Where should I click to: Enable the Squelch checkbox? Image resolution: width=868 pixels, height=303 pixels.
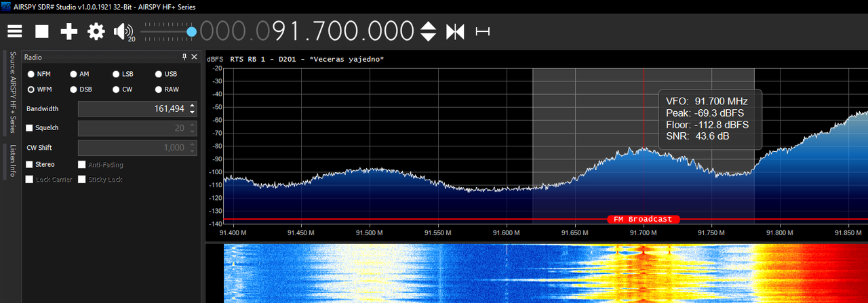(29, 128)
